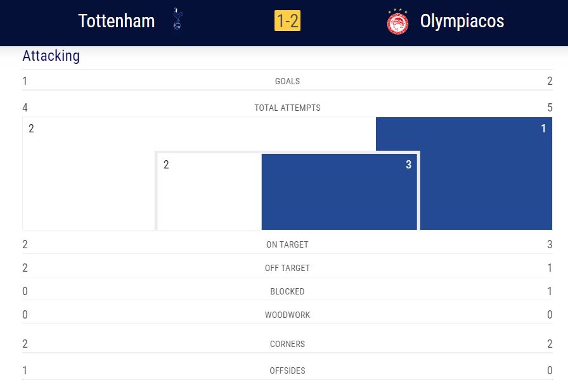Image resolution: width=568 pixels, height=392 pixels.
Task: Click Olympiacos blue on-target bar showing 3
Action: click(x=339, y=192)
